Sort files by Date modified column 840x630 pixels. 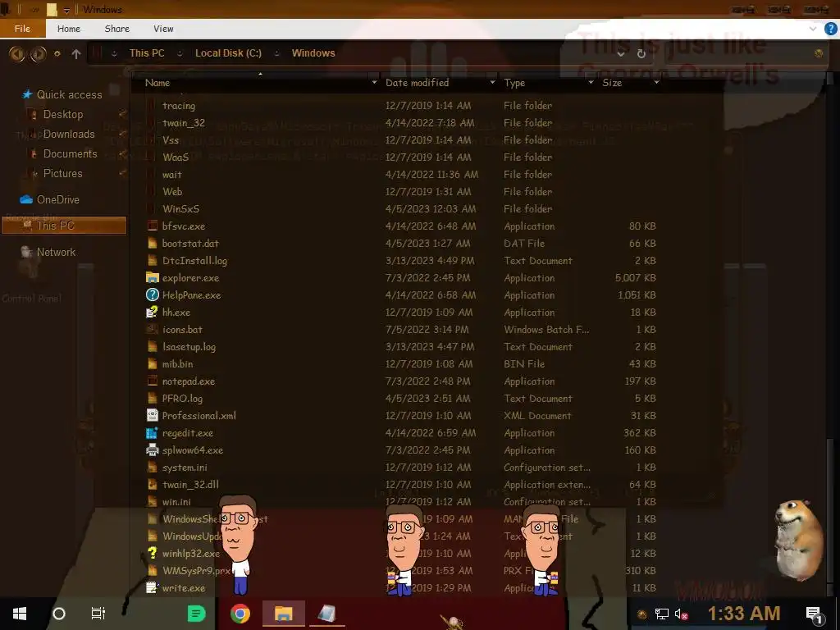click(x=417, y=83)
